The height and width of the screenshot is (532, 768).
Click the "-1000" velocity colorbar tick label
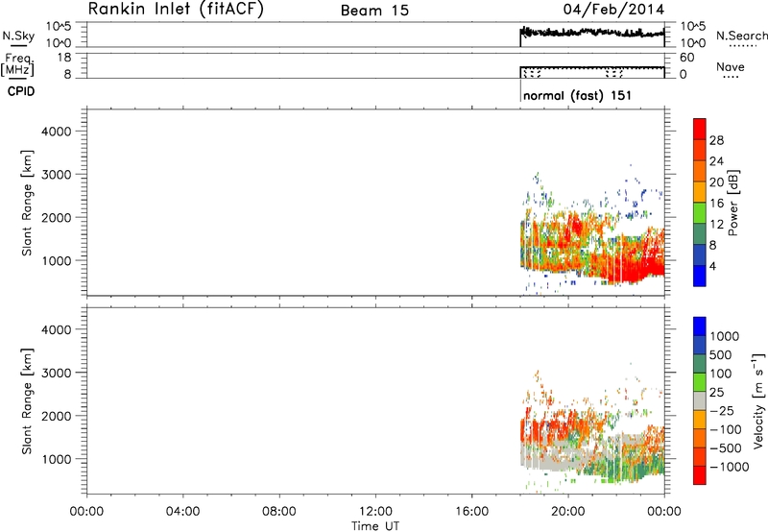click(729, 467)
